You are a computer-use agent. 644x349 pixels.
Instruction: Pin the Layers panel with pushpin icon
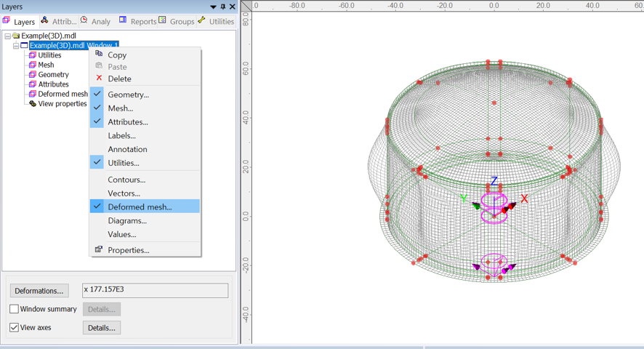(x=223, y=7)
